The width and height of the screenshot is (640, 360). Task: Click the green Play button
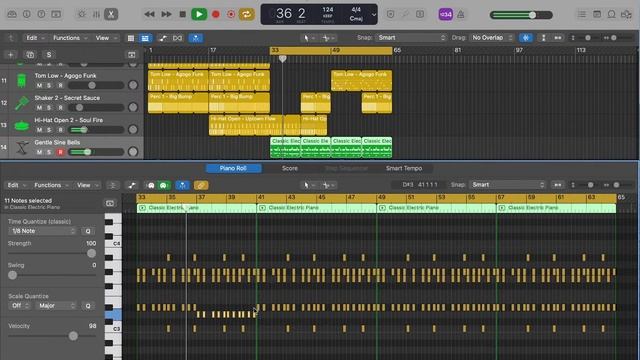tap(199, 14)
